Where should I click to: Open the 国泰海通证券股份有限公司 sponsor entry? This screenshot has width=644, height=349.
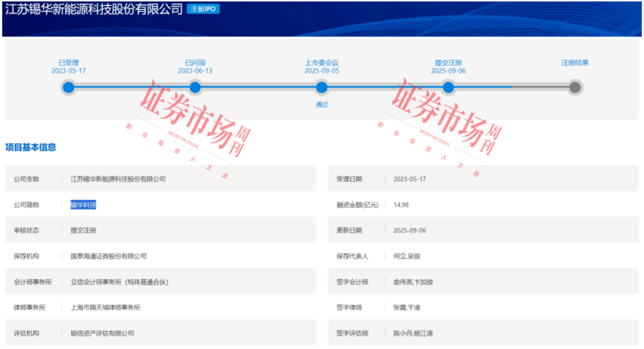tap(109, 256)
